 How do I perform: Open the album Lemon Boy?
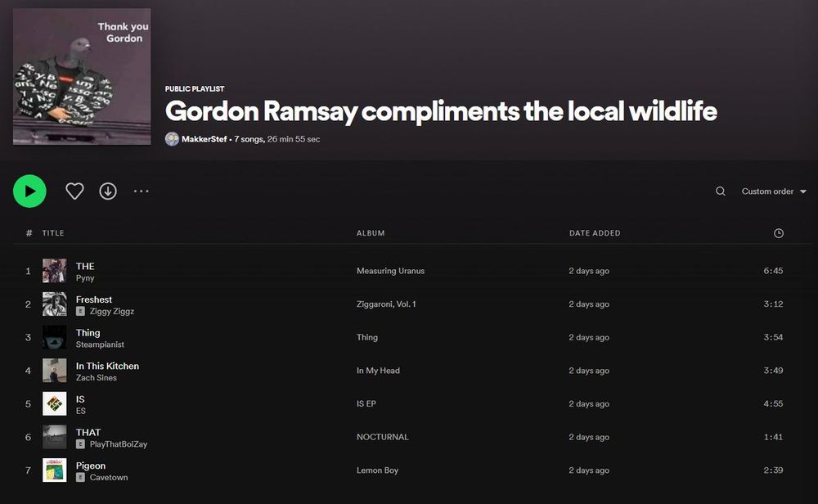point(378,470)
